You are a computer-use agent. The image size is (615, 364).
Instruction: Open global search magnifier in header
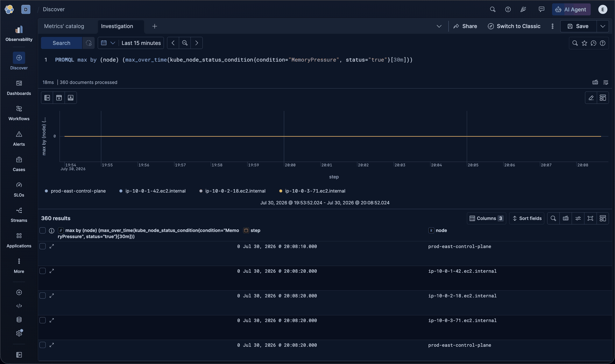tap(493, 9)
